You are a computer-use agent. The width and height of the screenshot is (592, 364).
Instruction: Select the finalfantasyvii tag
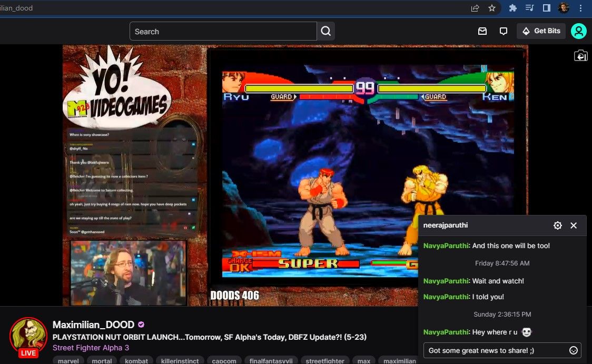(x=271, y=361)
